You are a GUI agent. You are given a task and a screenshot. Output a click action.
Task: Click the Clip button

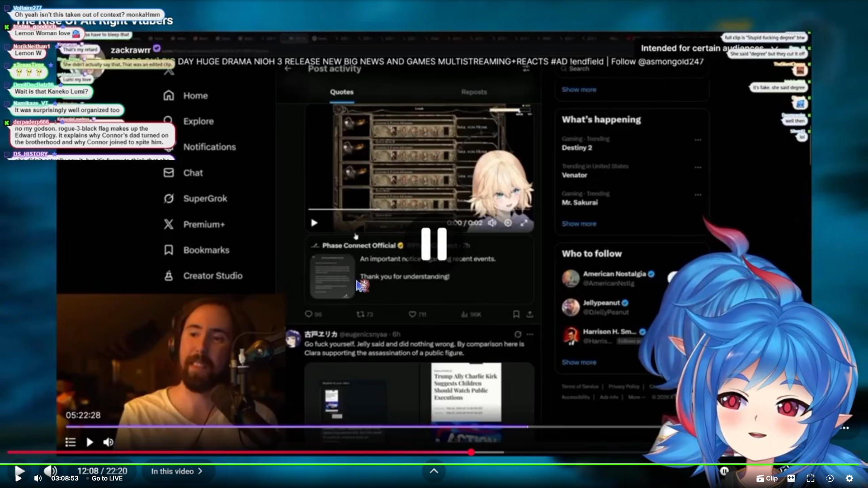(767, 478)
